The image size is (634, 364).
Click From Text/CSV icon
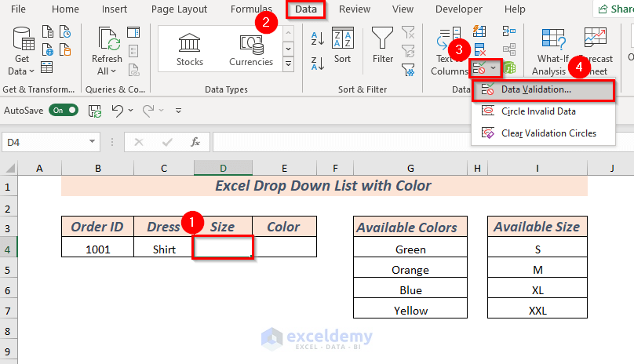tap(47, 31)
